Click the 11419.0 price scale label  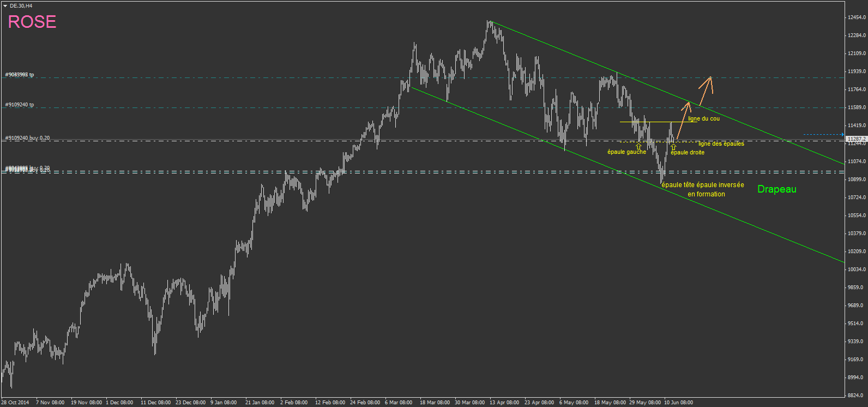[857, 125]
